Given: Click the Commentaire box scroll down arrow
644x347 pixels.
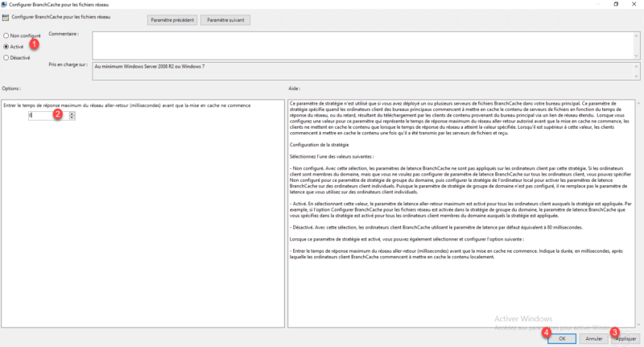Looking at the screenshot, I should (x=636, y=56).
